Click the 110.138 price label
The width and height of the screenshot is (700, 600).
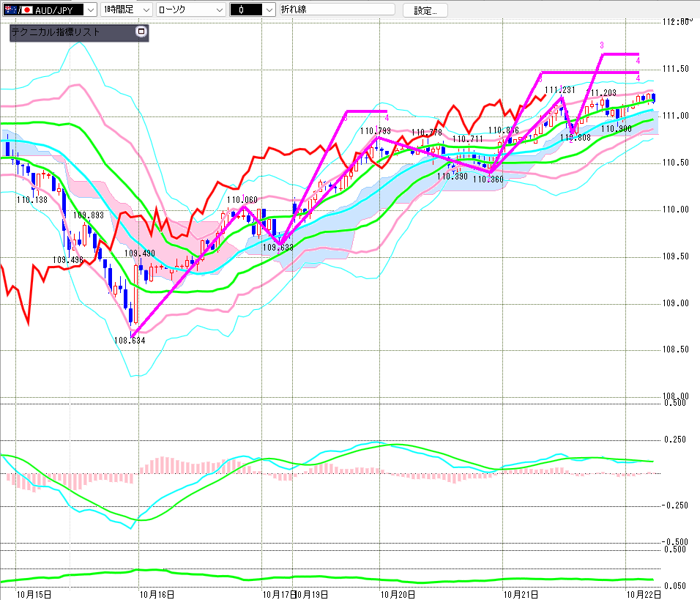[32, 200]
